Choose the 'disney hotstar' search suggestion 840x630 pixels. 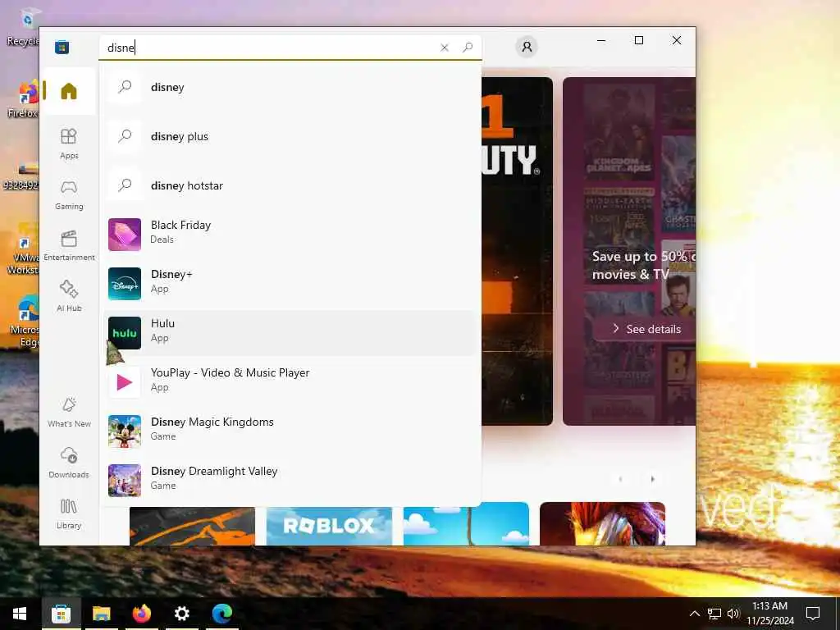tap(290, 186)
